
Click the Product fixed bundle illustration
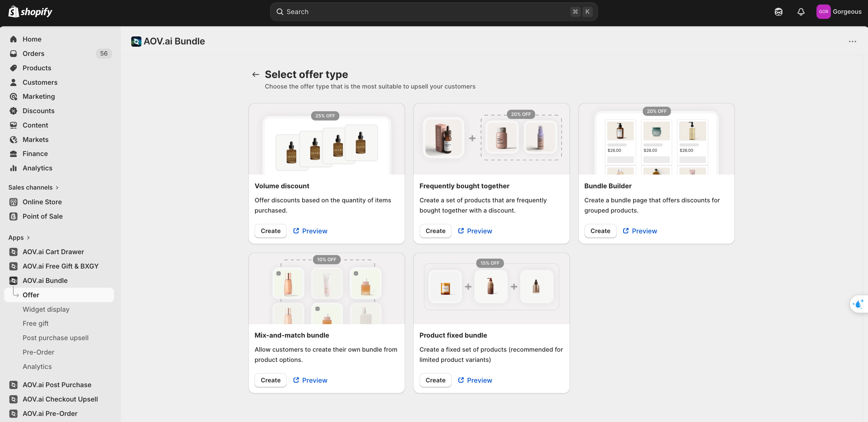tap(491, 289)
